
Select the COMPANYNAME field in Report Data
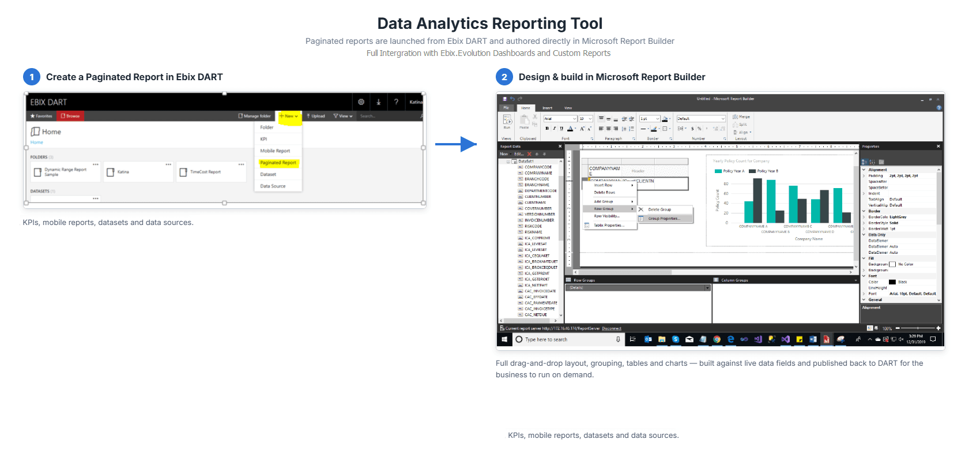tap(538, 173)
